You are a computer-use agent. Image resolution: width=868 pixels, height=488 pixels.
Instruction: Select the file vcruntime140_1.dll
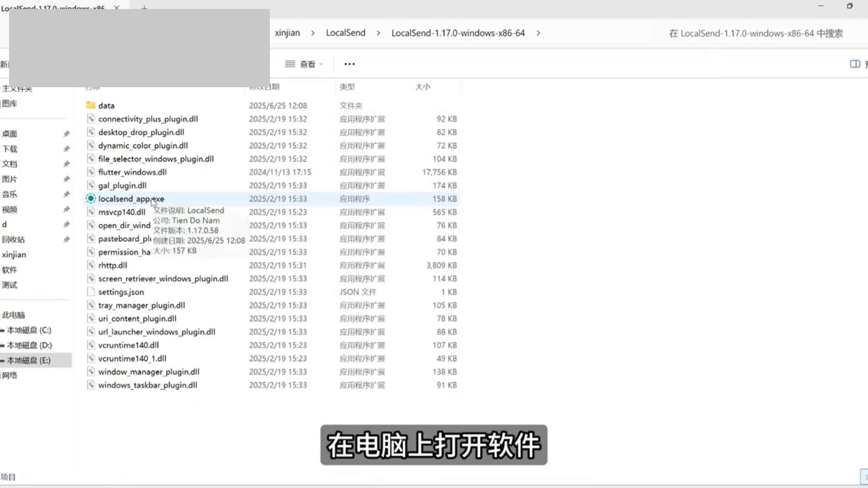(132, 359)
